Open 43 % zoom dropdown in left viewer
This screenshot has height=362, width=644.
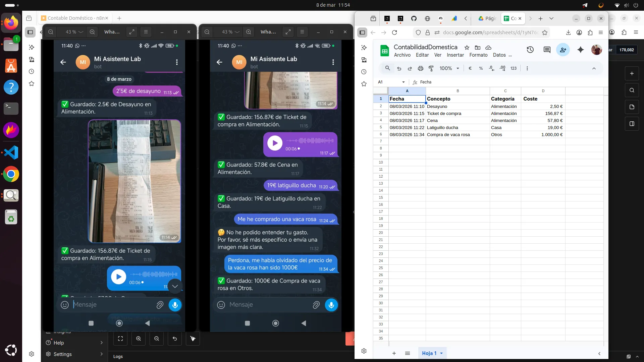click(74, 32)
